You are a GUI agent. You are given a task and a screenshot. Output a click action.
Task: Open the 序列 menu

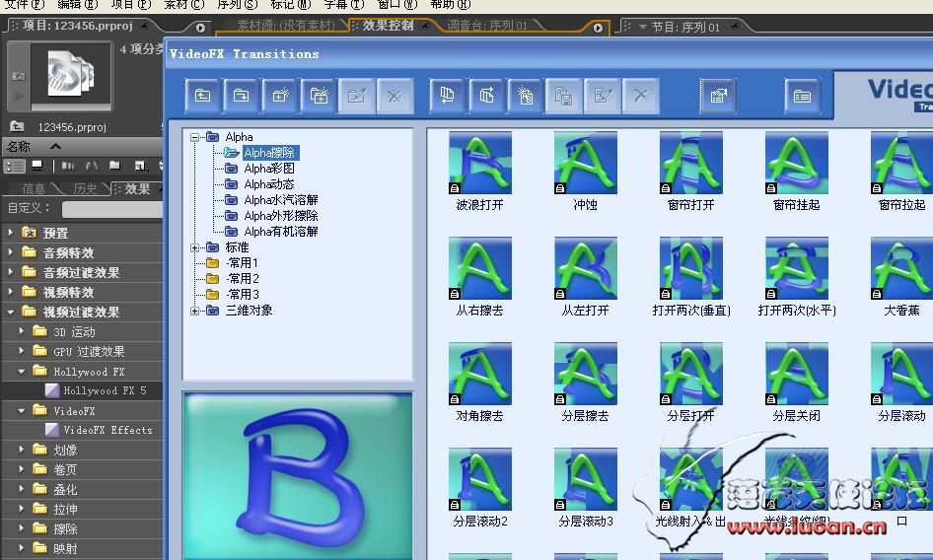(x=237, y=5)
